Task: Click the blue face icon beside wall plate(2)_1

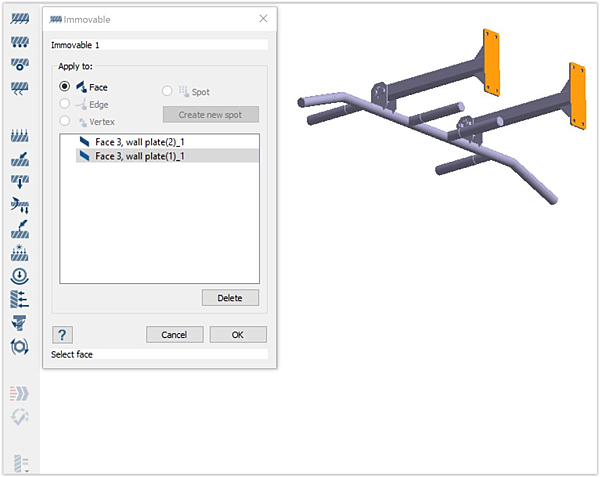Action: [x=84, y=142]
